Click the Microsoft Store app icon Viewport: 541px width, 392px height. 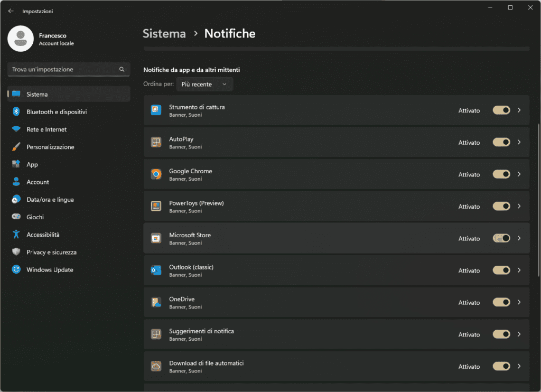156,238
